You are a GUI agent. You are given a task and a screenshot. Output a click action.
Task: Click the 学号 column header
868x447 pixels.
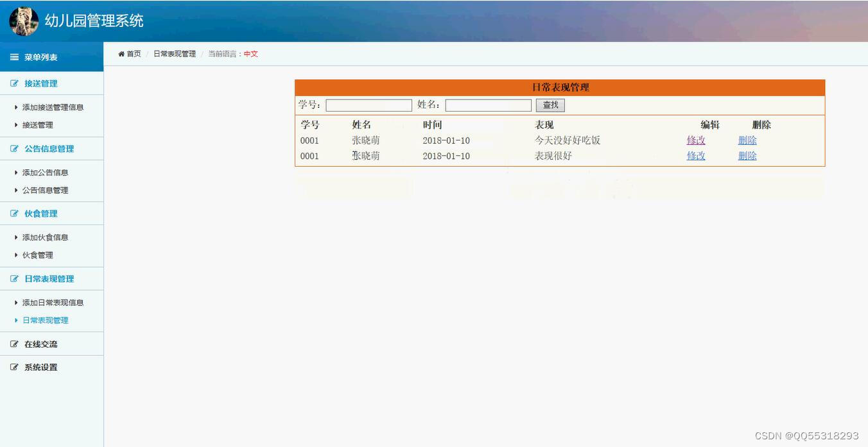[x=310, y=125]
